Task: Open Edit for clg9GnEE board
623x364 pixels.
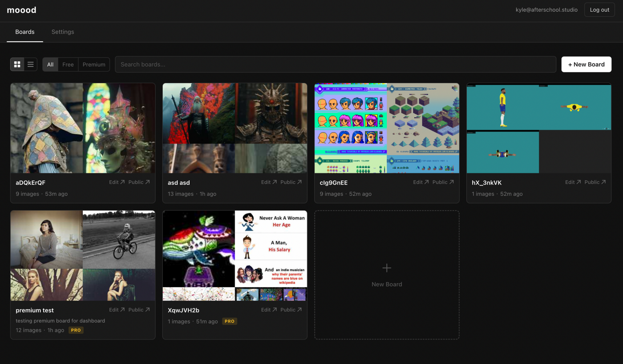Action: tap(421, 182)
